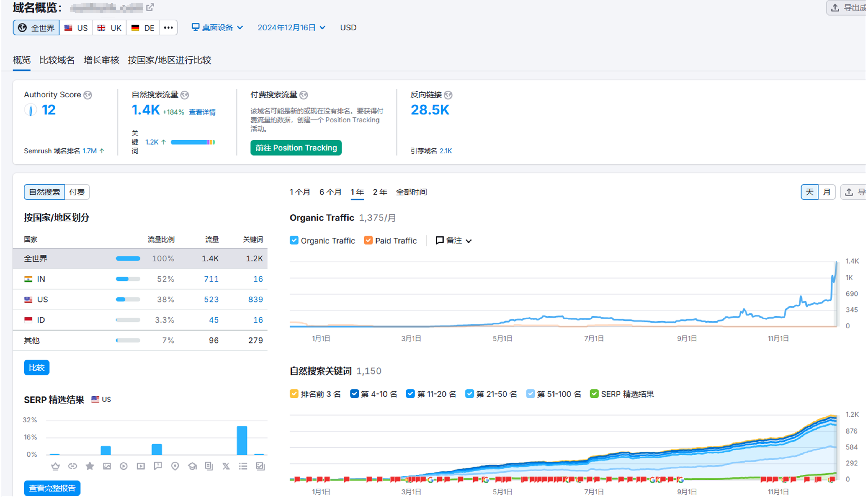Uncheck the Organic Traffic checkbox
Screen dimensions: 868x500
294,241
